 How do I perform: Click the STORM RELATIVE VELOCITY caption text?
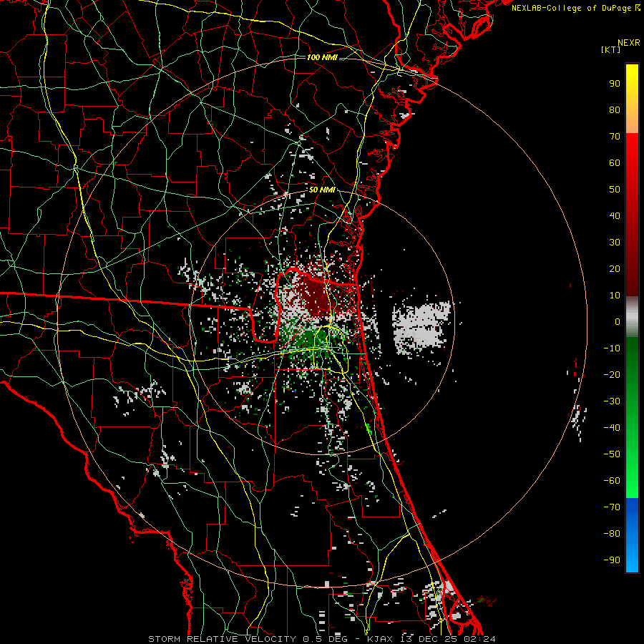pyautogui.click(x=222, y=639)
